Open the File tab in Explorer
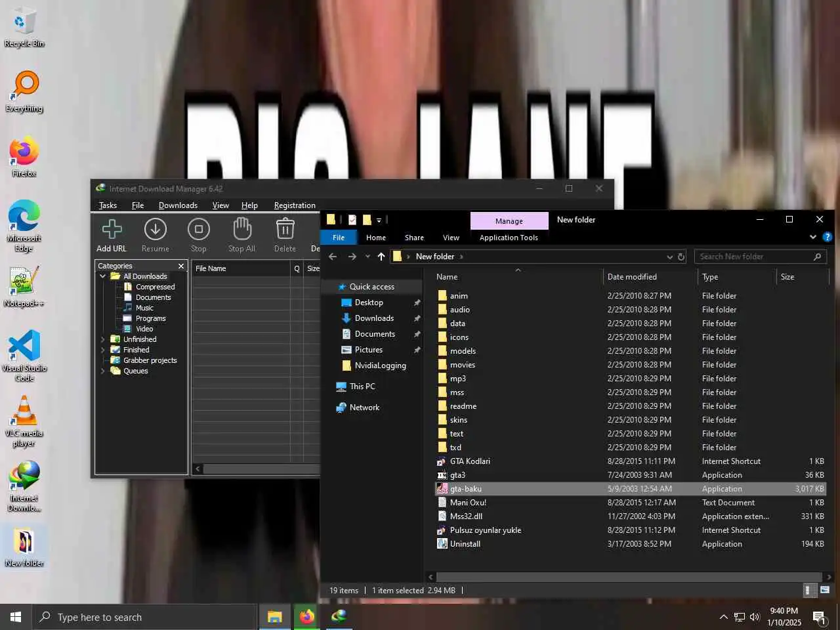The width and height of the screenshot is (840, 630). 339,238
